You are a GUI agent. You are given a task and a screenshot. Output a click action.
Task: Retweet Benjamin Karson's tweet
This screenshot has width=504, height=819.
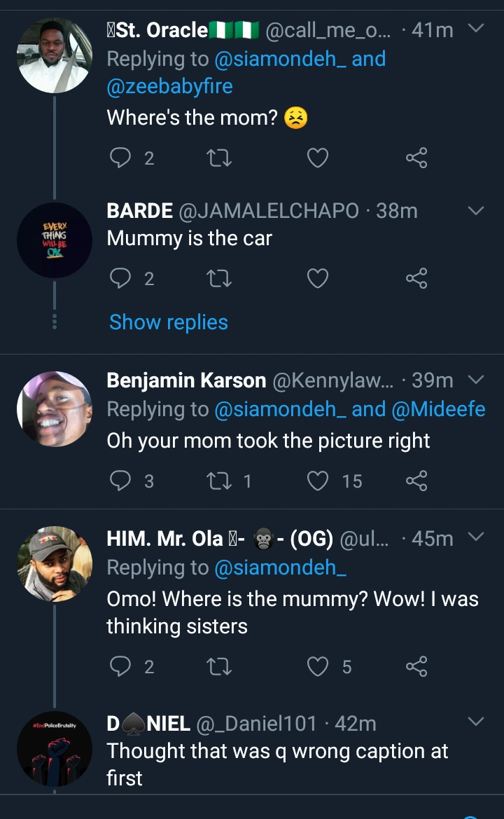(x=220, y=481)
